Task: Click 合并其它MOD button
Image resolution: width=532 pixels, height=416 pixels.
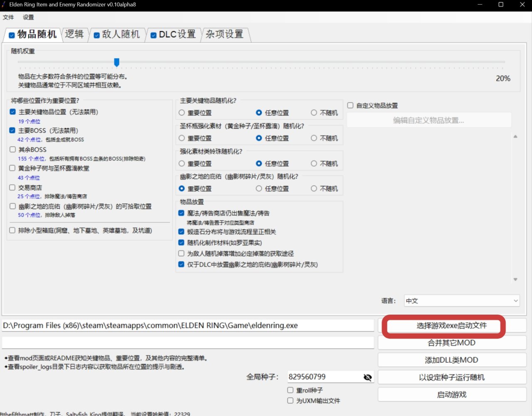Action: 452,343
